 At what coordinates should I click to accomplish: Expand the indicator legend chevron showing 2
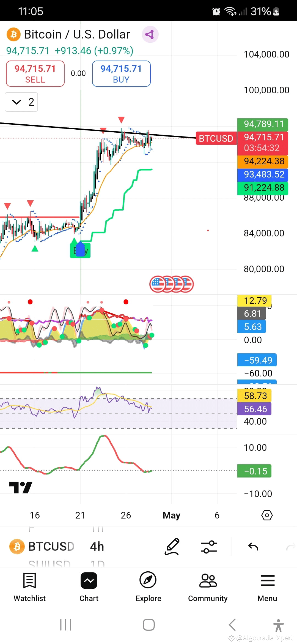point(21,102)
